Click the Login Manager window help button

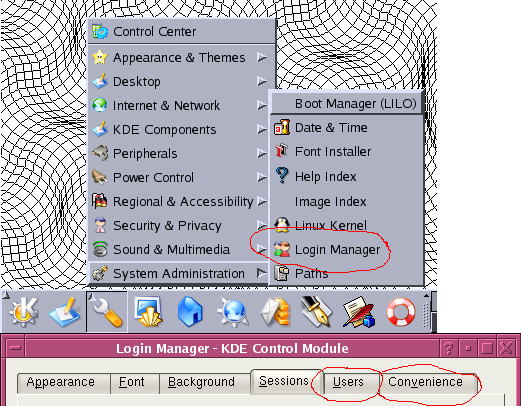tap(449, 349)
